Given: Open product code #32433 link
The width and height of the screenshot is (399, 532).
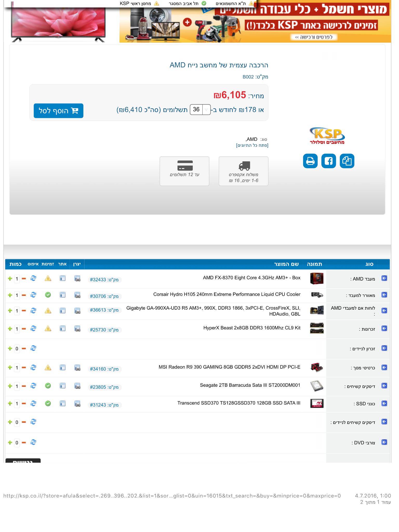Looking at the screenshot, I should (104, 280).
